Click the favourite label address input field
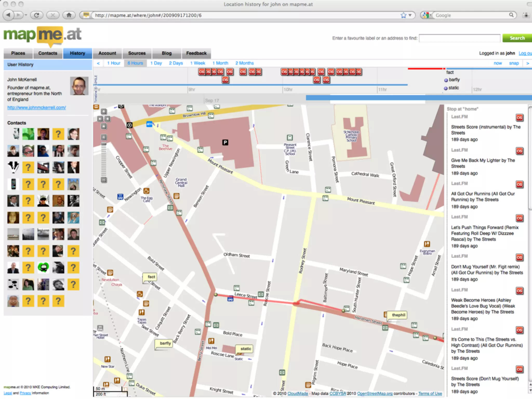 [459, 38]
